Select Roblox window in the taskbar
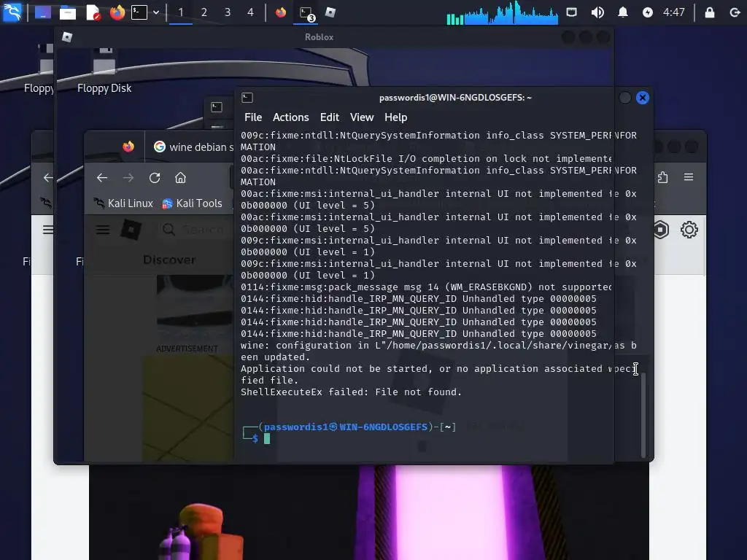This screenshot has width=747, height=560. tap(330, 12)
